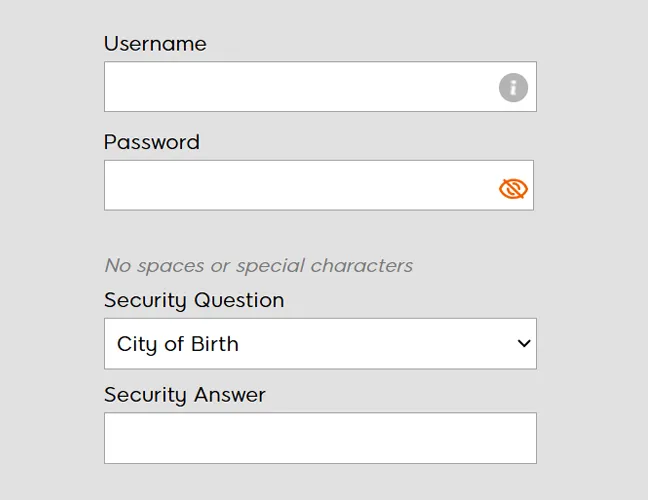Focus the Username input field
This screenshot has width=648, height=500.
(320, 86)
